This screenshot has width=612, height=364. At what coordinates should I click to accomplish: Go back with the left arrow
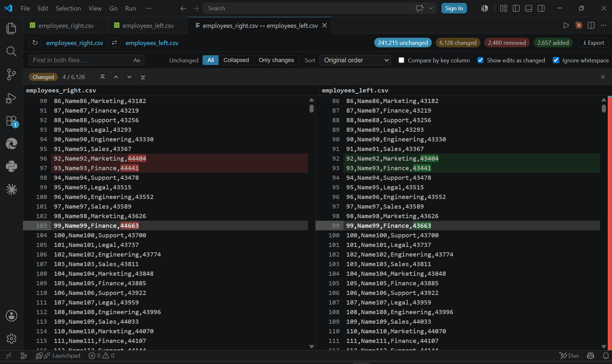click(183, 8)
